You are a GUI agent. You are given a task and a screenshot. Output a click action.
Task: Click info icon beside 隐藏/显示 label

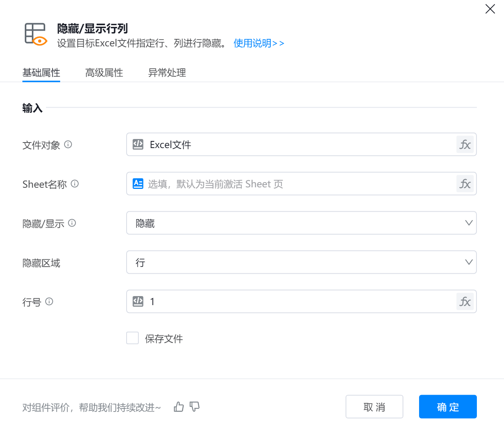click(x=72, y=223)
